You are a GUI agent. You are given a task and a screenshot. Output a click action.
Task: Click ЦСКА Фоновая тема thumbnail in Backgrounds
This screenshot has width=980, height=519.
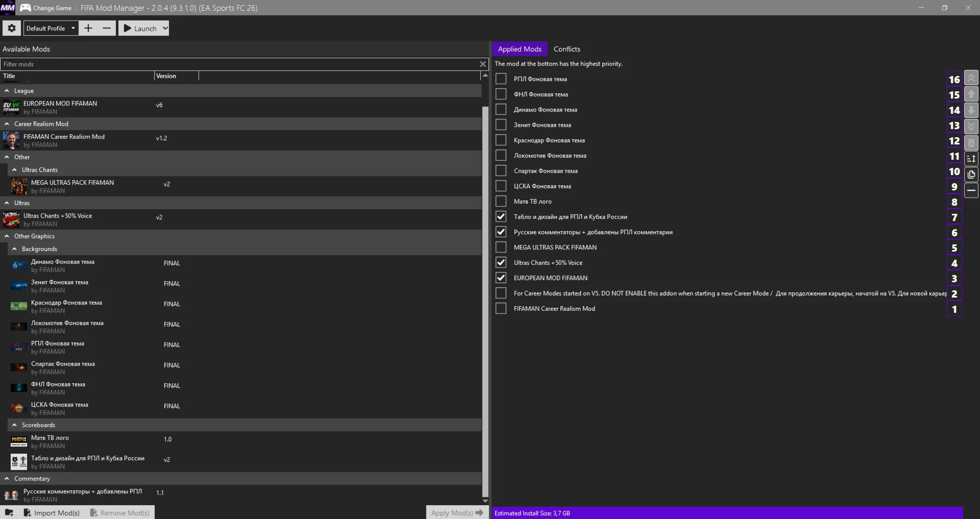[x=19, y=408]
